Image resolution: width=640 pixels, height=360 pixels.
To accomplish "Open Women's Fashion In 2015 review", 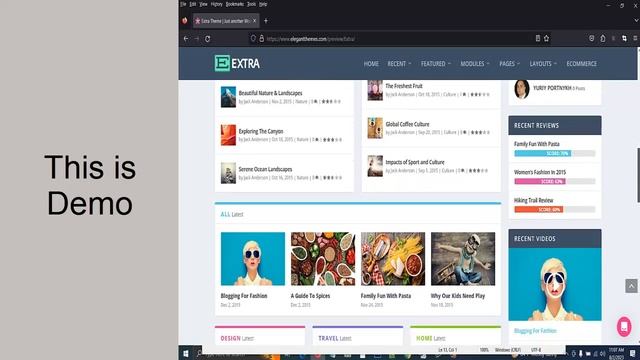I will [540, 172].
